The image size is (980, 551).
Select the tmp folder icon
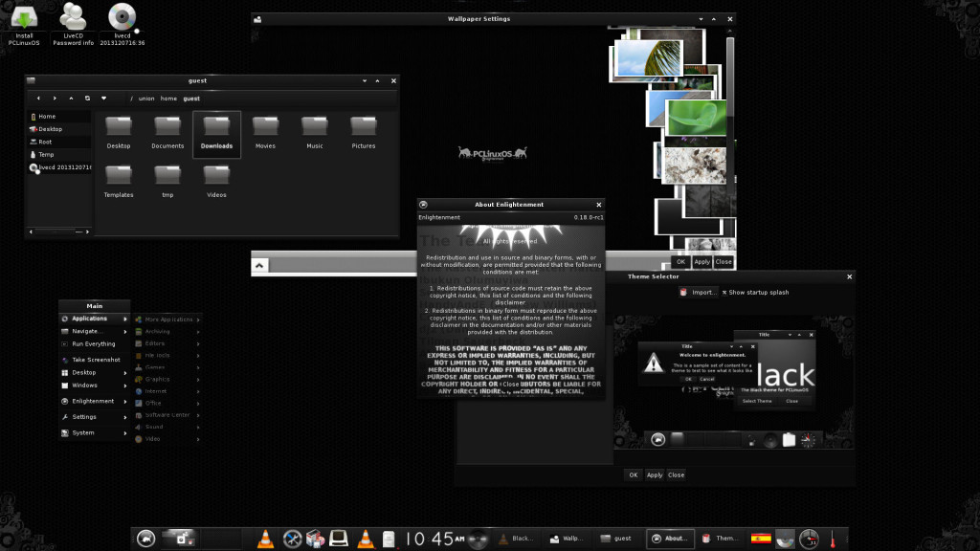pos(167,181)
